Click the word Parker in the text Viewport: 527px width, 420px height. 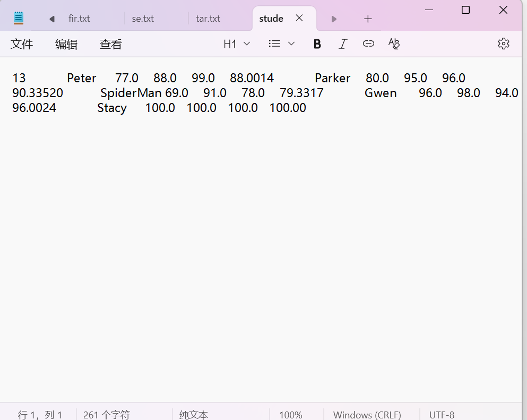click(332, 78)
